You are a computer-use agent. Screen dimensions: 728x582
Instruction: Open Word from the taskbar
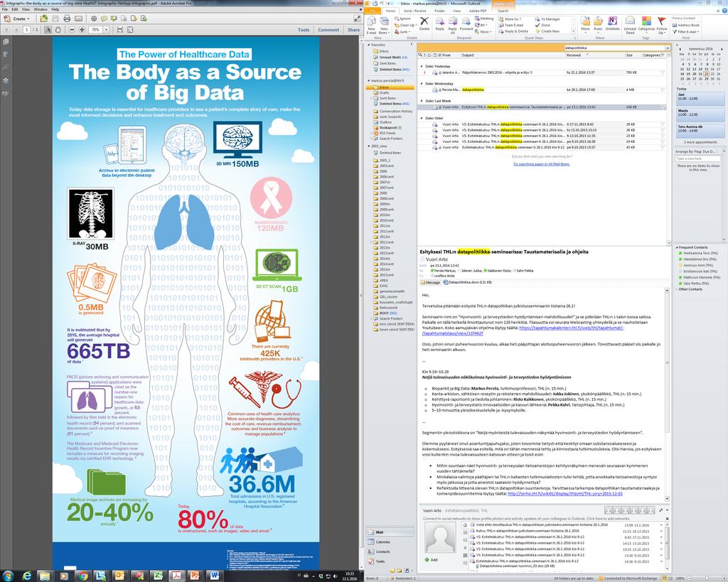click(214, 576)
